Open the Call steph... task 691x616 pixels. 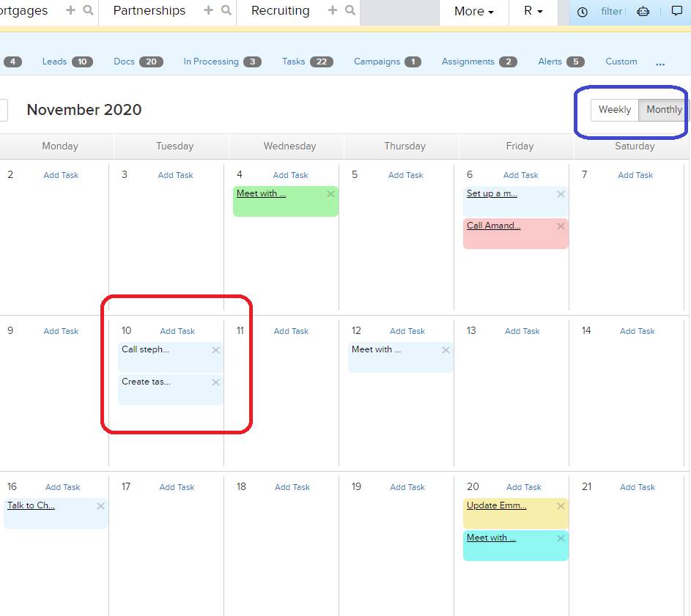(x=145, y=349)
